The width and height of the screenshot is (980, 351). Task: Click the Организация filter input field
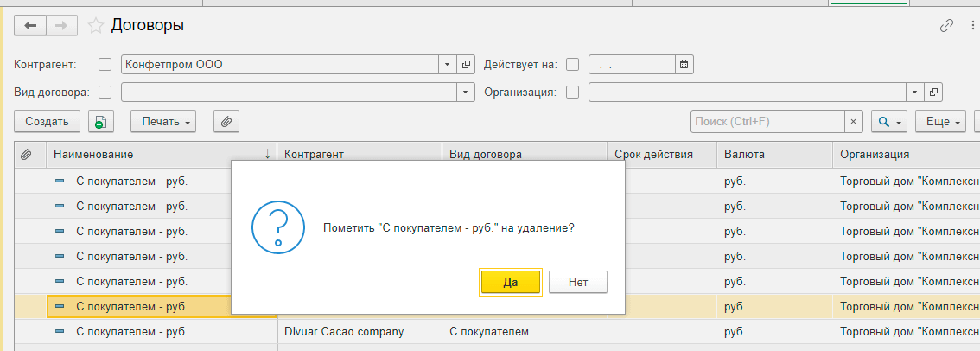coord(748,92)
